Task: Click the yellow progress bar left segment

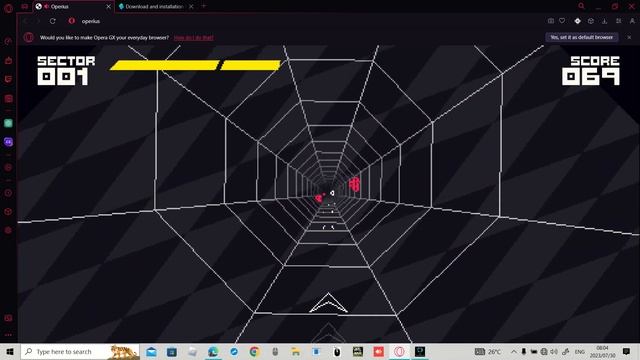Action: click(165, 65)
